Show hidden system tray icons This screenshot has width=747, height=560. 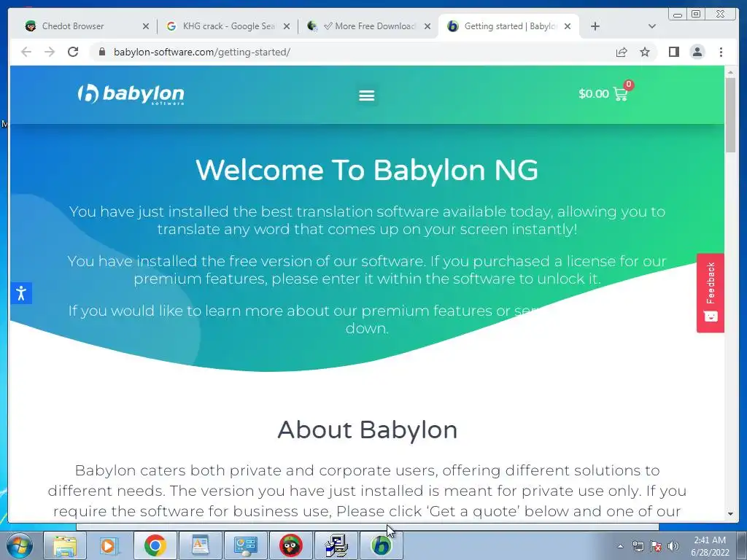click(x=620, y=546)
